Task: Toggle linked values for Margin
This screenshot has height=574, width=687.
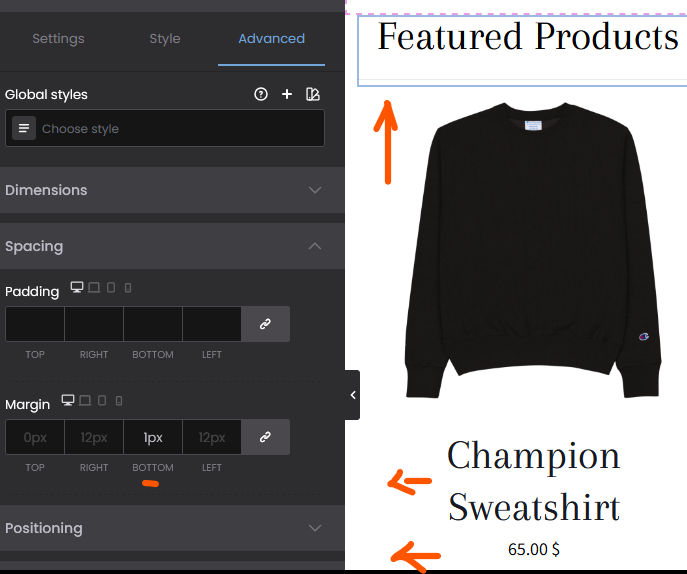Action: (x=265, y=437)
